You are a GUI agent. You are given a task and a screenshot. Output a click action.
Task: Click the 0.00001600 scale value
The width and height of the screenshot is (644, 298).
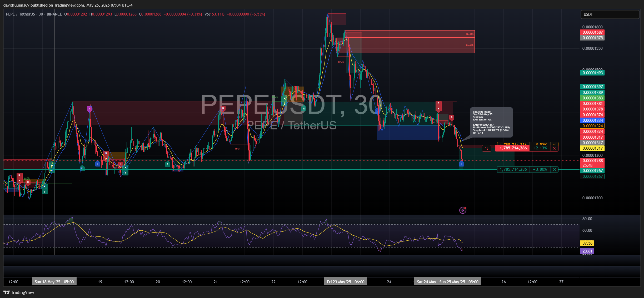point(592,27)
